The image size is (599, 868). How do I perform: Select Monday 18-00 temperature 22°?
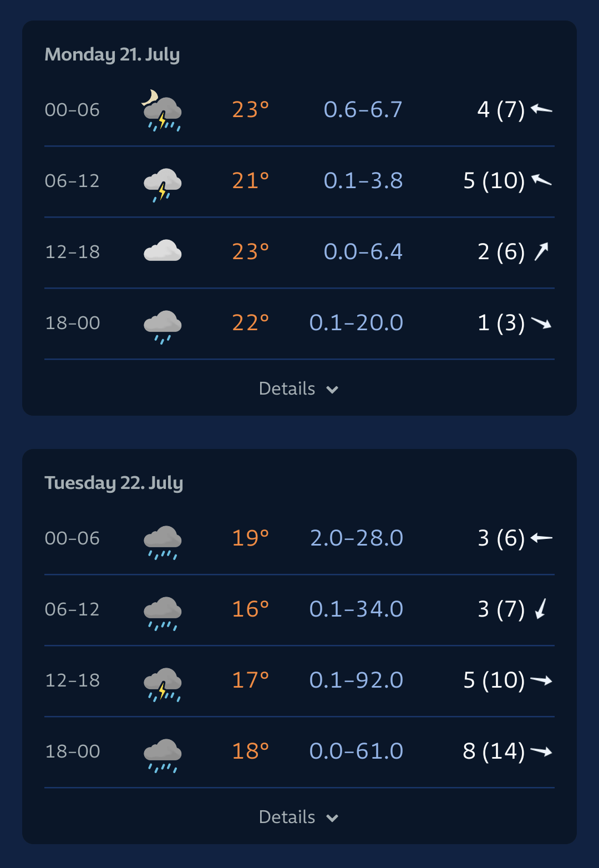tap(251, 322)
